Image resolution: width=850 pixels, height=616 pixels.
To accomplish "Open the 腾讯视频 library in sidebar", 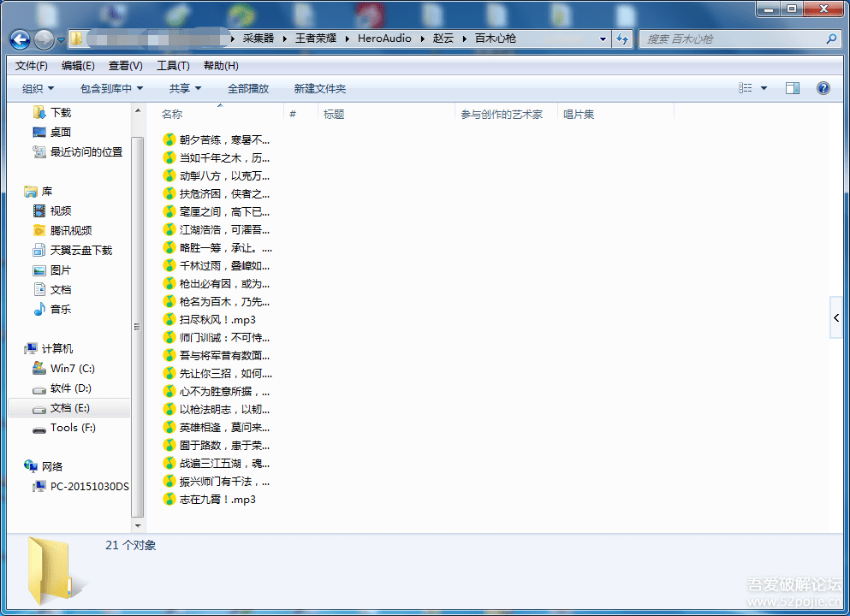I will [x=70, y=231].
